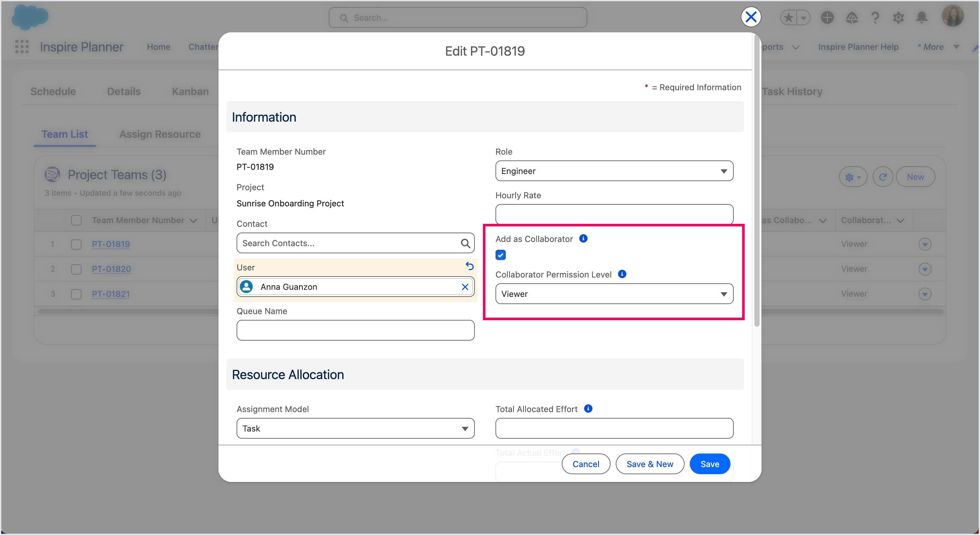Open row actions for PT-01821
The height and width of the screenshot is (535, 980).
point(924,294)
